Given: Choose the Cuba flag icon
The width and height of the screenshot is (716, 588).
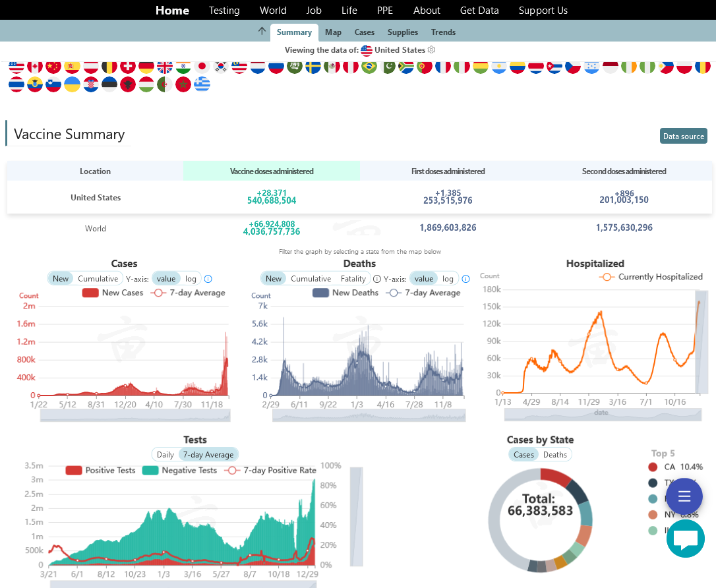Looking at the screenshot, I should coord(554,67).
